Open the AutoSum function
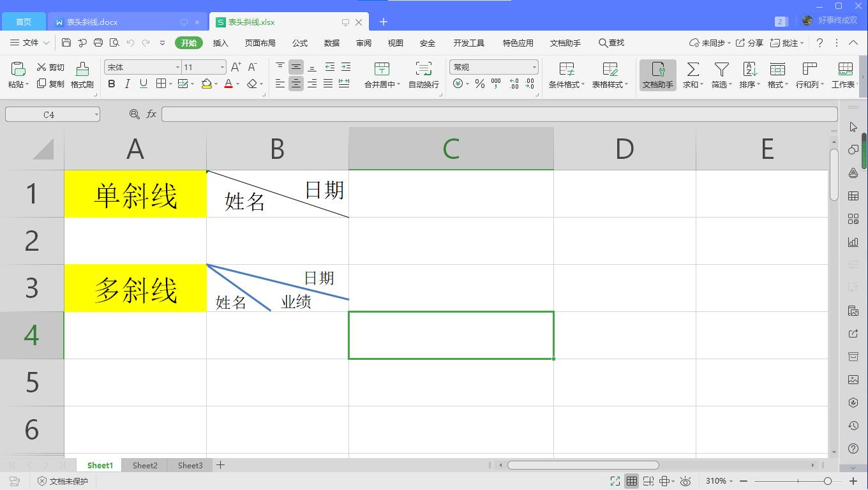 692,75
